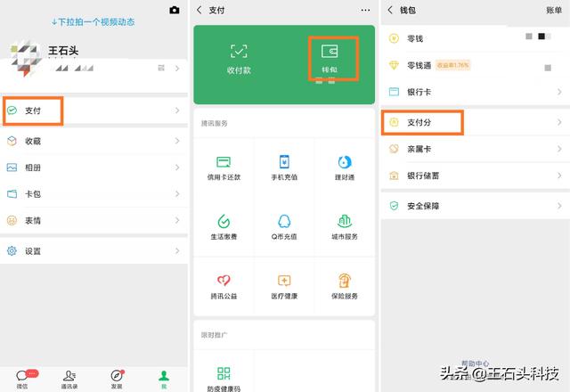Expand the 银行卡 row chevron
The image size is (570, 392).
[559, 92]
